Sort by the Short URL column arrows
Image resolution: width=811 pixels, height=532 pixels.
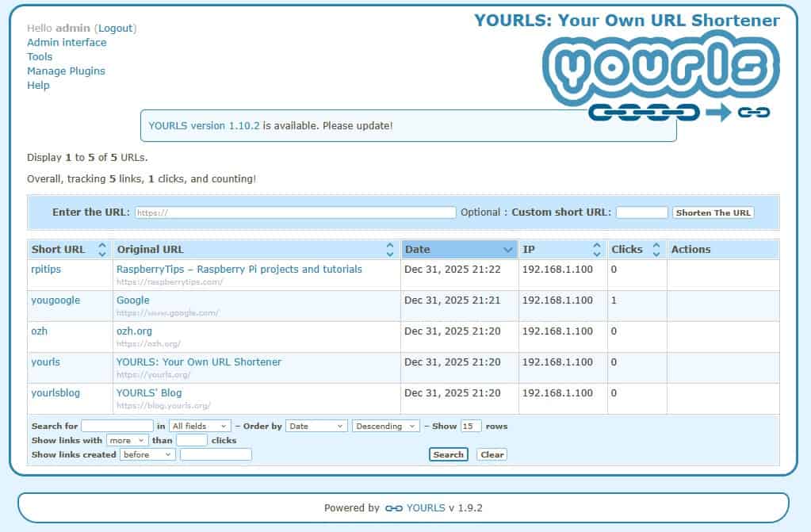click(x=101, y=250)
